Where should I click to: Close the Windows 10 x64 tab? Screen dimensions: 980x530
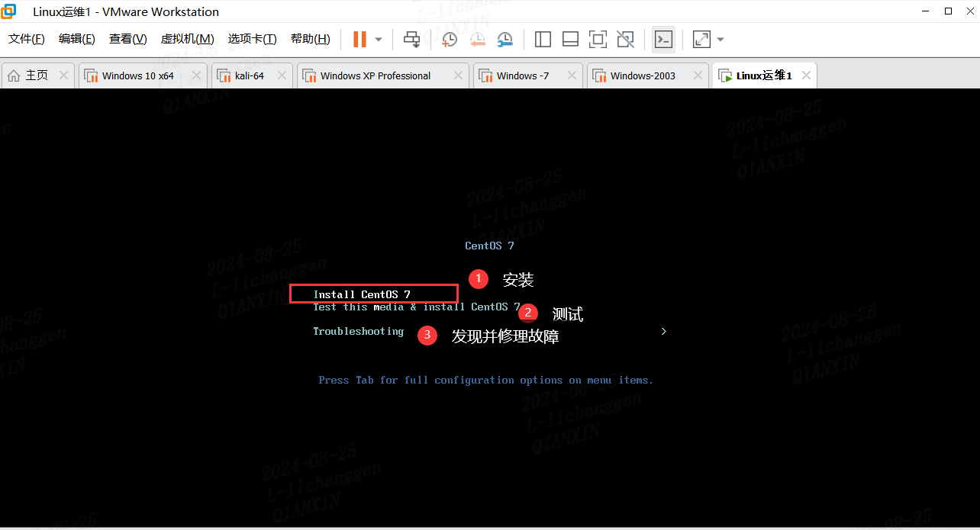196,75
